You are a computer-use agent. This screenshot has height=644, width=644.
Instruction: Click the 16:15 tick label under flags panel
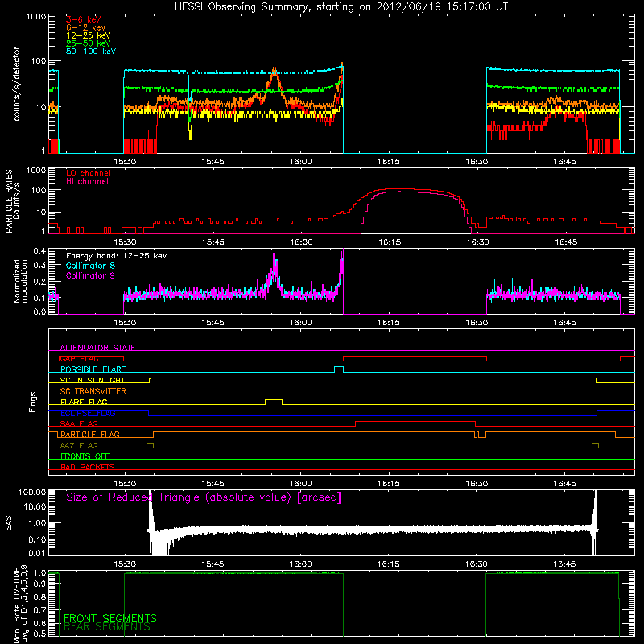tap(389, 484)
